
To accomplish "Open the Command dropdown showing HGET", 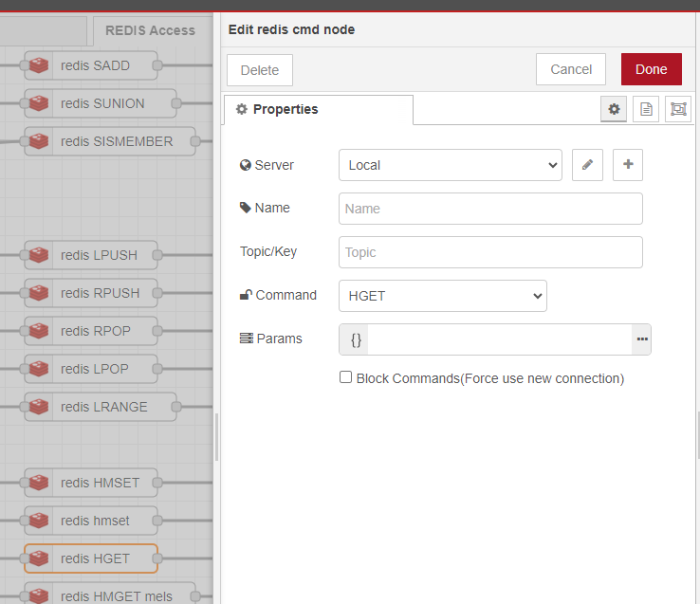I will [x=442, y=296].
